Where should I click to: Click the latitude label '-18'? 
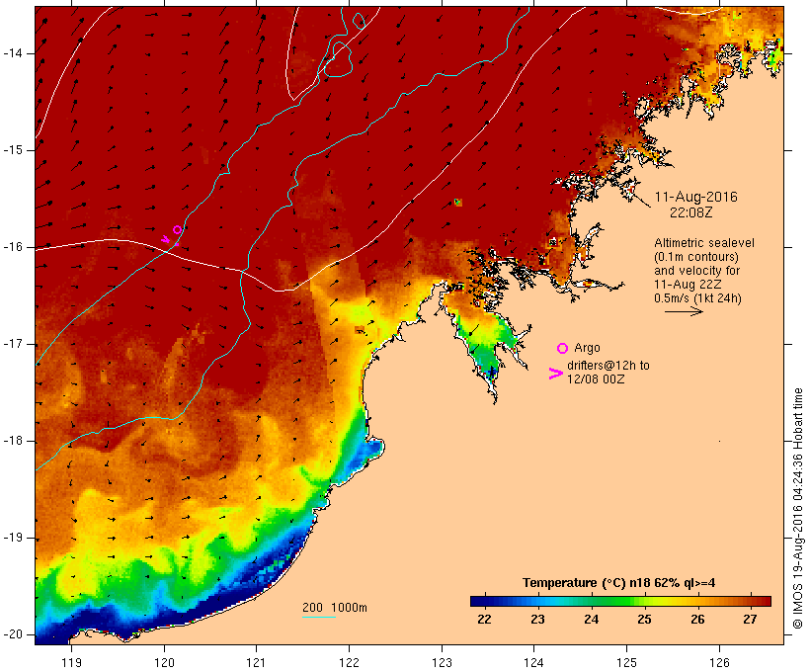tap(13, 441)
